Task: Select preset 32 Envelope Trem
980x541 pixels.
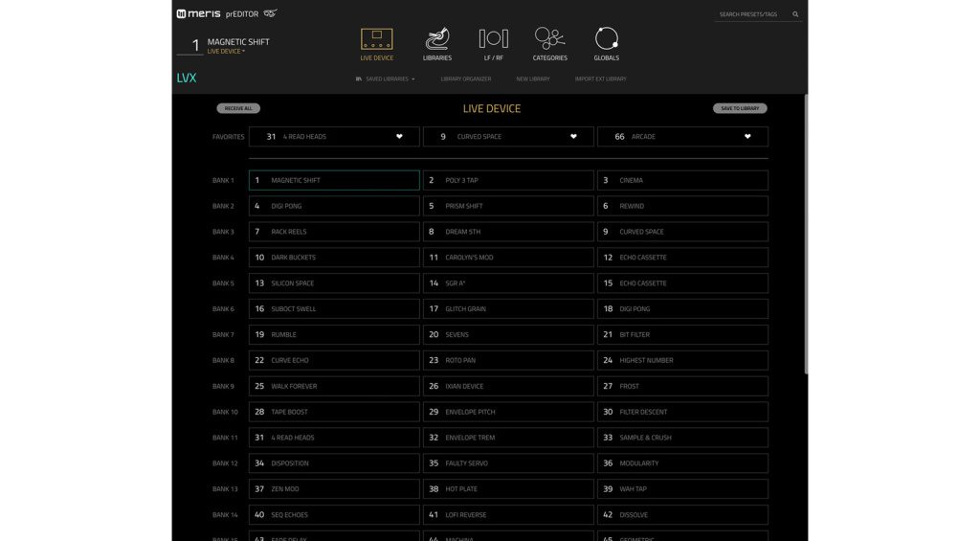Action: 508,438
